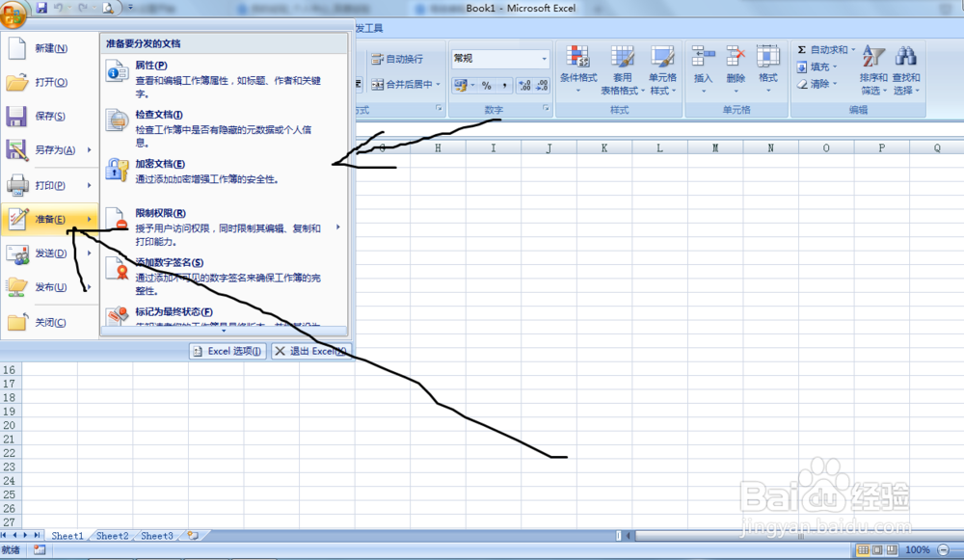
Task: Open 条件格式 conditional formatting
Action: 578,69
